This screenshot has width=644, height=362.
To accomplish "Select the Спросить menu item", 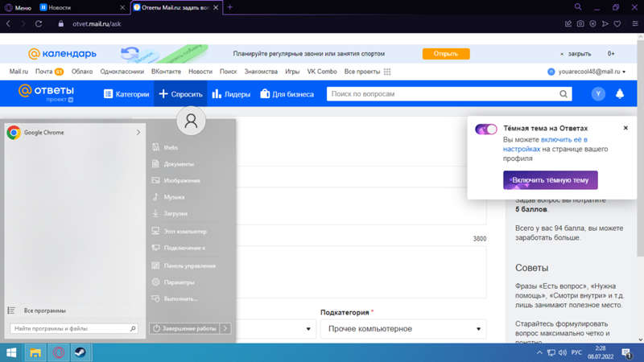I will pyautogui.click(x=180, y=94).
